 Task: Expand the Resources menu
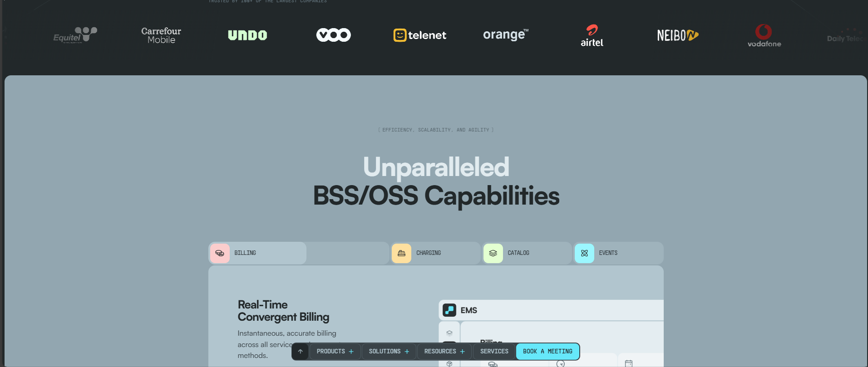(x=444, y=352)
